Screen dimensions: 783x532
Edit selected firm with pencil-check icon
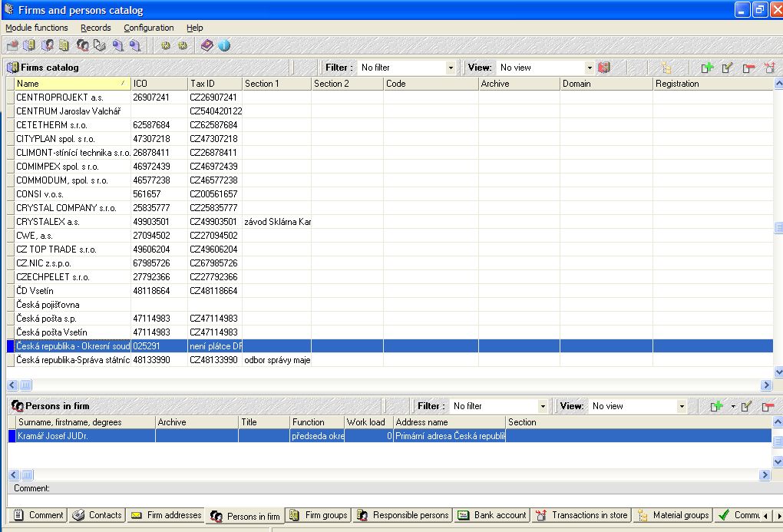728,68
